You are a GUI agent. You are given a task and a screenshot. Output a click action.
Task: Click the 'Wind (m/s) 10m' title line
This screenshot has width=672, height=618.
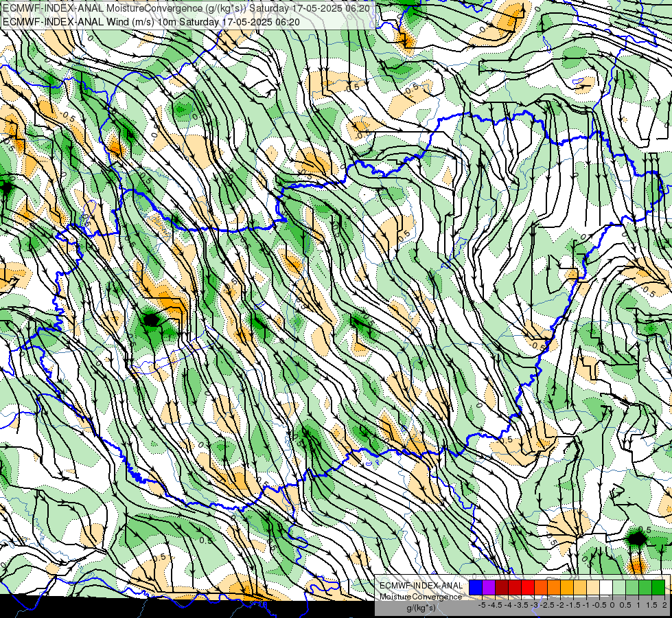[x=151, y=21]
